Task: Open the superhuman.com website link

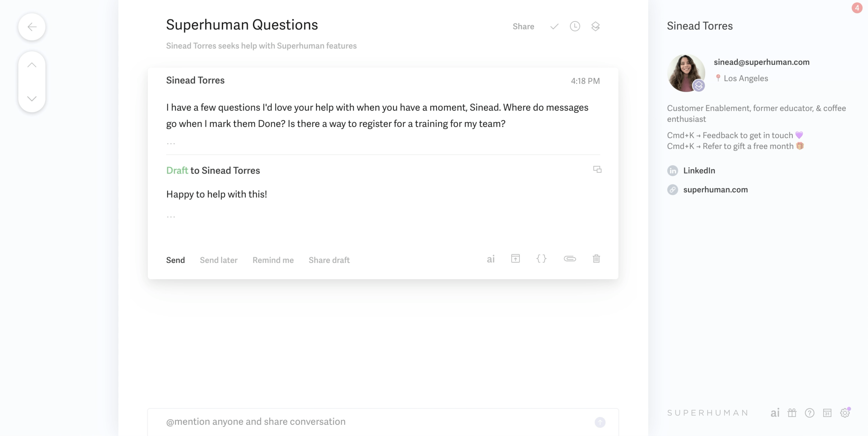Action: (x=715, y=190)
